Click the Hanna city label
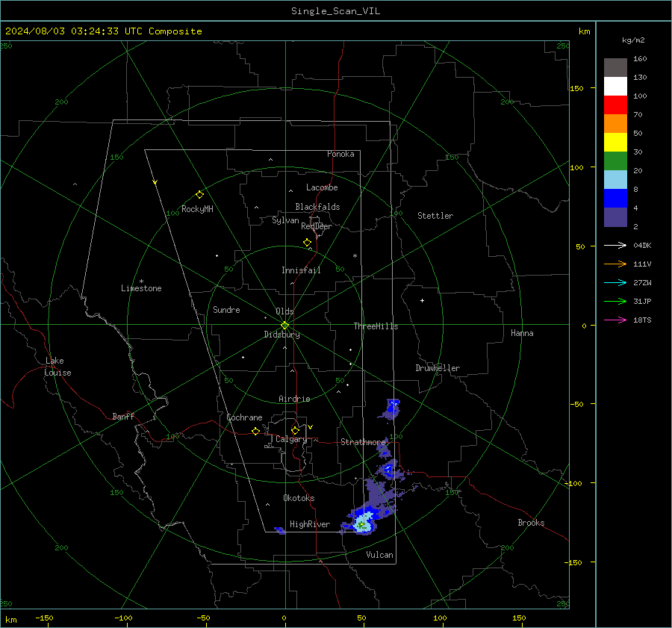Screen dimensions: 672x628 pyautogui.click(x=522, y=333)
